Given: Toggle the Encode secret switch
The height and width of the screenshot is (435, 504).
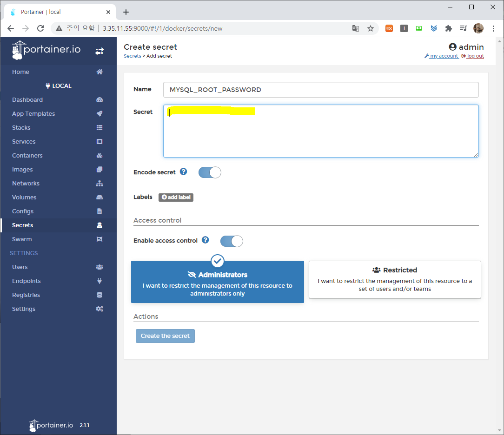Looking at the screenshot, I should tap(210, 172).
